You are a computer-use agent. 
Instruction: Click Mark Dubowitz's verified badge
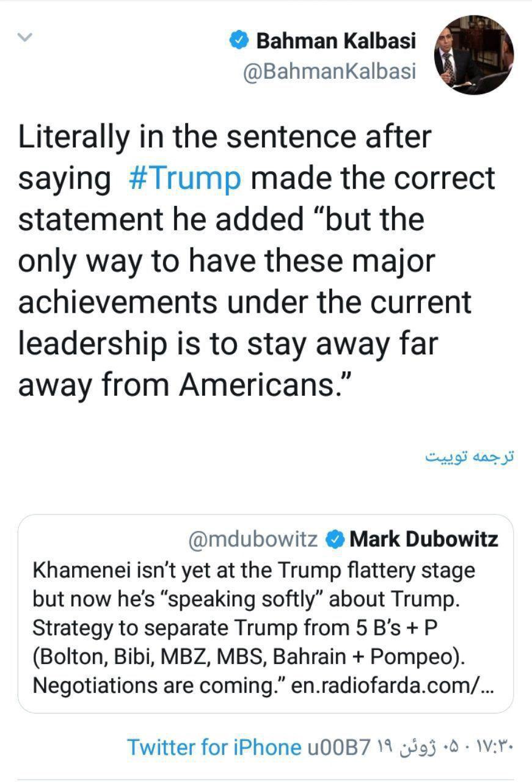pos(334,539)
